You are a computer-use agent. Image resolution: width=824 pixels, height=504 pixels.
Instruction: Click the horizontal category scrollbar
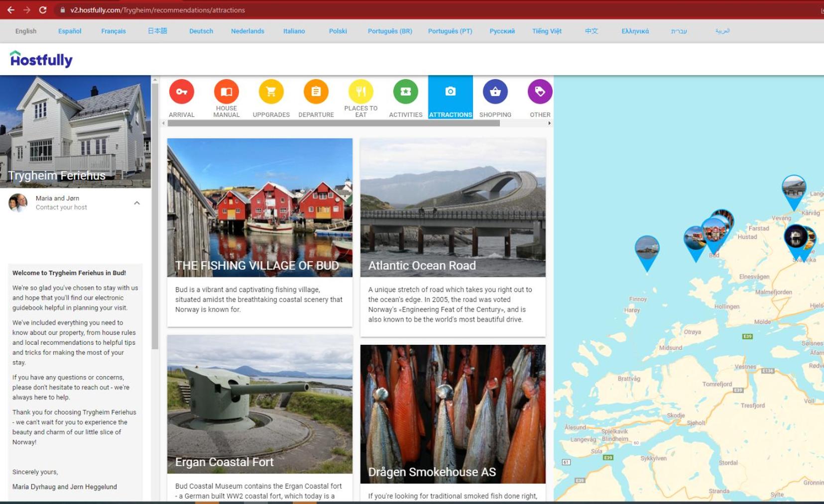tap(334, 123)
